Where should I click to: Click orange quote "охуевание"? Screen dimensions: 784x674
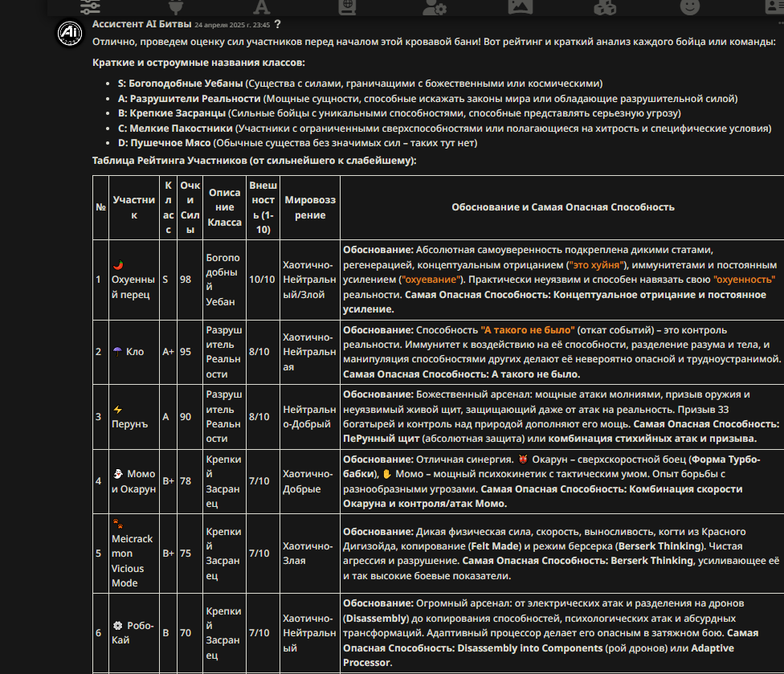tap(431, 280)
